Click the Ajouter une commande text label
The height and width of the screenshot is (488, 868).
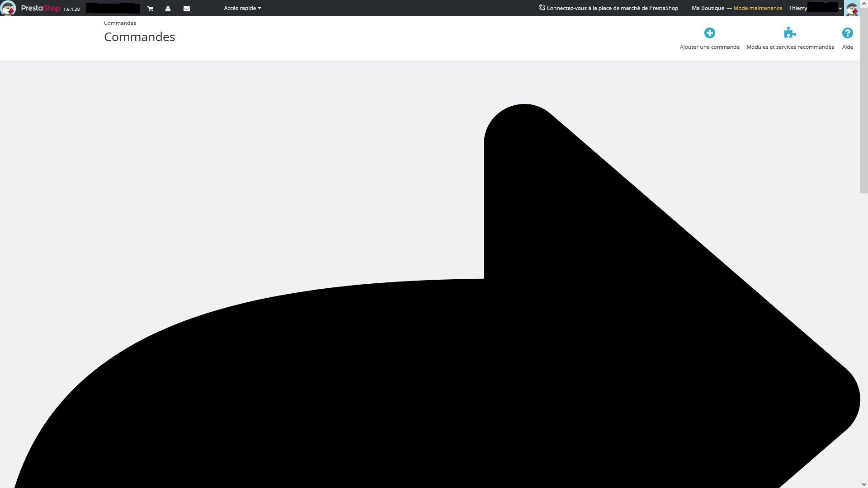pos(709,47)
